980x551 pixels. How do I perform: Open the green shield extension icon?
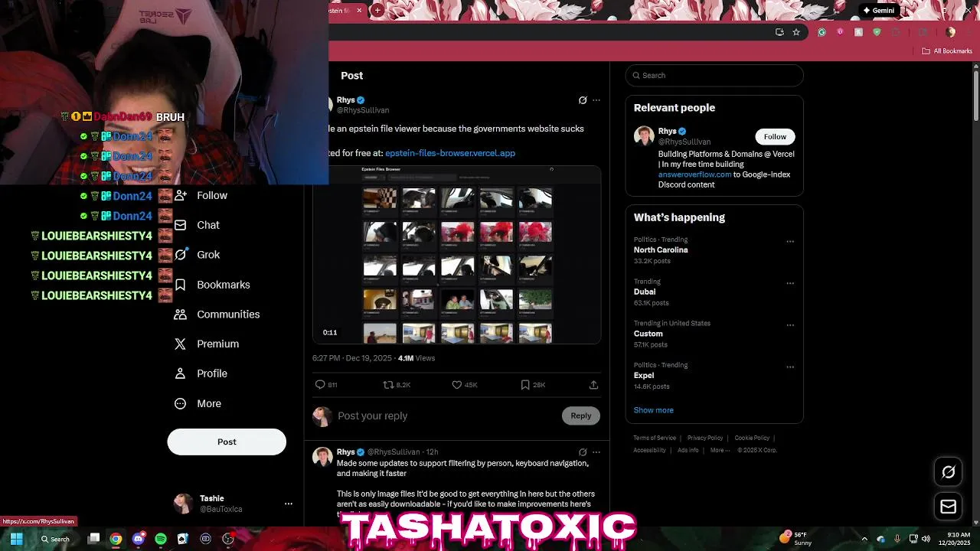click(x=877, y=32)
